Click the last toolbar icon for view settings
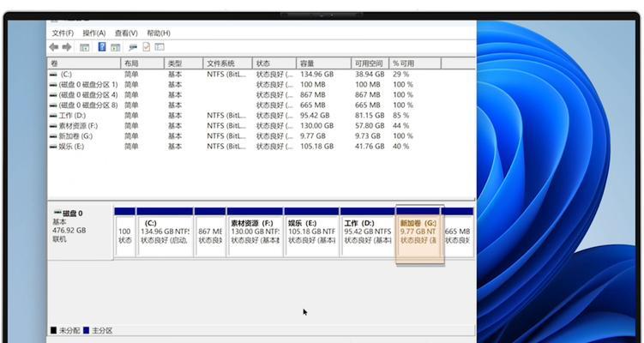Image resolution: width=644 pixels, height=343 pixels. pyautogui.click(x=159, y=47)
